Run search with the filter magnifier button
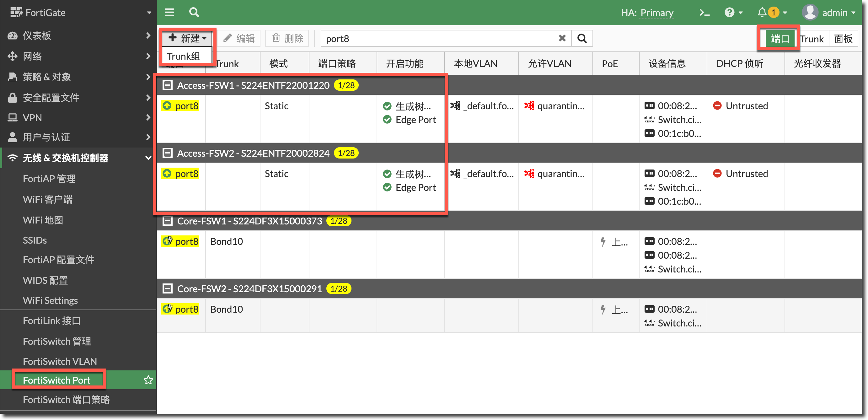The height and width of the screenshot is (420, 868). 581,38
